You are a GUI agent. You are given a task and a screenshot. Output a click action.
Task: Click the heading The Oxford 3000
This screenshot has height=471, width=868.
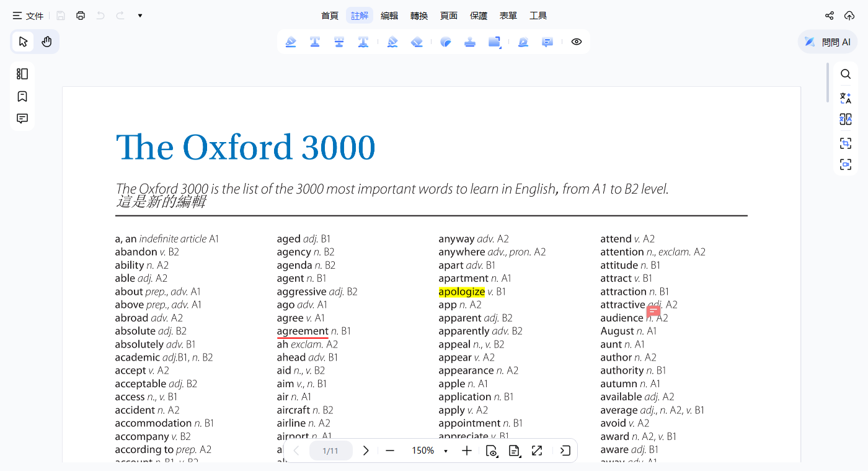pos(246,148)
